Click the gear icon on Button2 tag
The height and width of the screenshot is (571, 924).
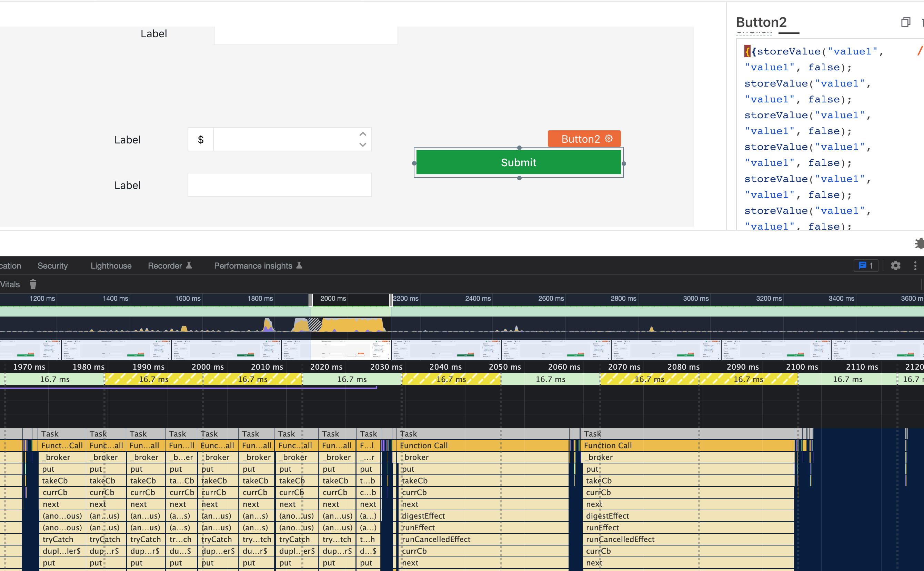pyautogui.click(x=609, y=139)
